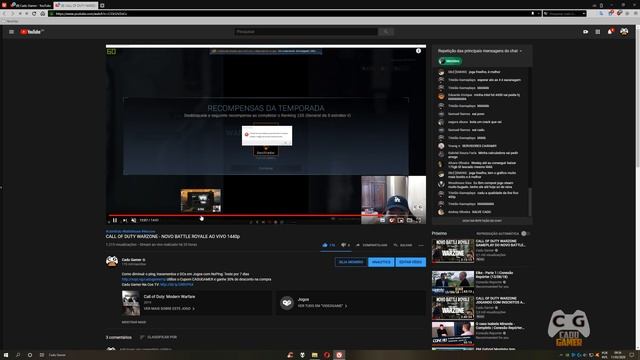Expand the address bar dropdown arrow

pos(538,13)
